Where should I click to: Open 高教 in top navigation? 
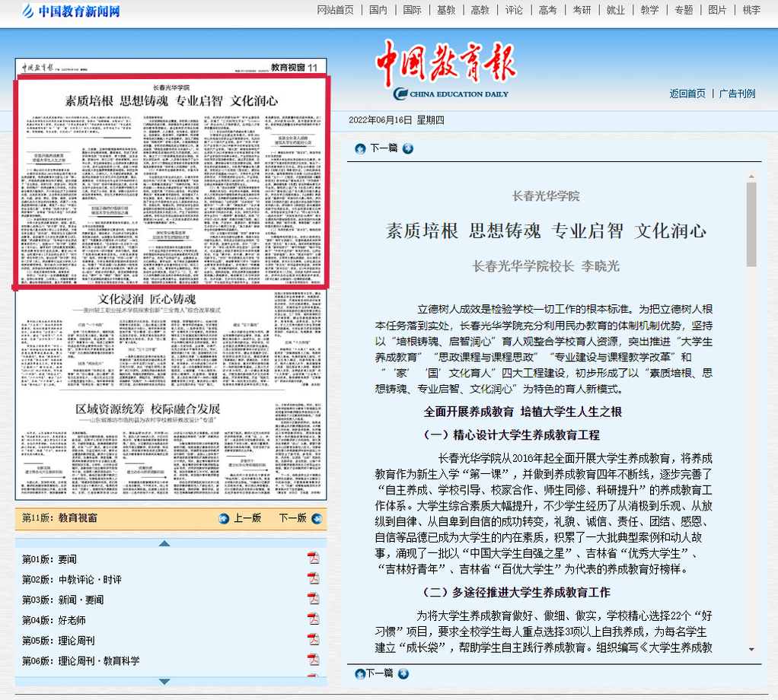[x=480, y=10]
